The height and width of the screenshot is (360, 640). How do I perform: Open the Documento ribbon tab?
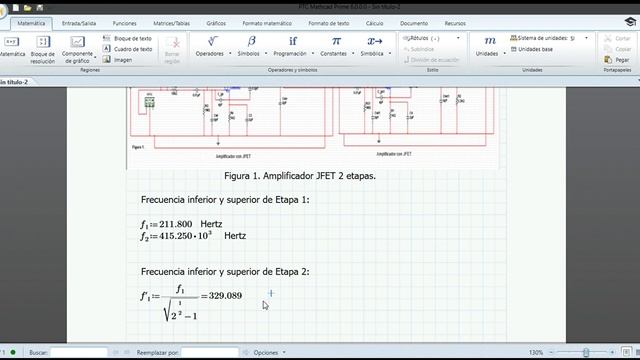click(x=414, y=24)
